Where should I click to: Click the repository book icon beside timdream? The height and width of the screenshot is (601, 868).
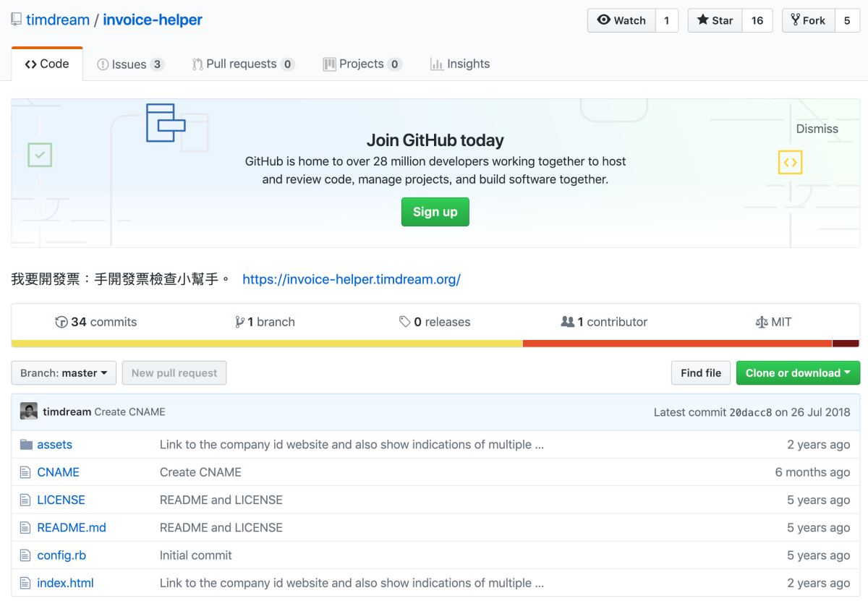pyautogui.click(x=16, y=20)
